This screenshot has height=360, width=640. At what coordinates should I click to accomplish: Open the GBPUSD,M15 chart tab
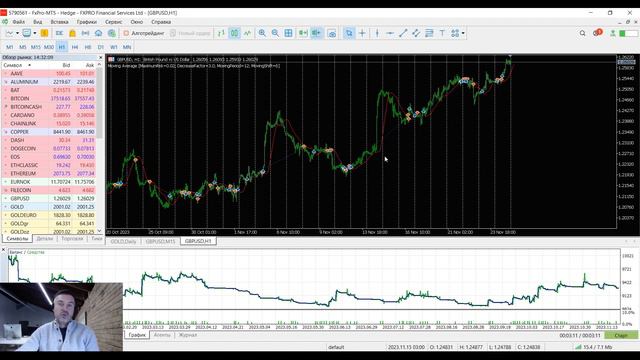coord(160,242)
